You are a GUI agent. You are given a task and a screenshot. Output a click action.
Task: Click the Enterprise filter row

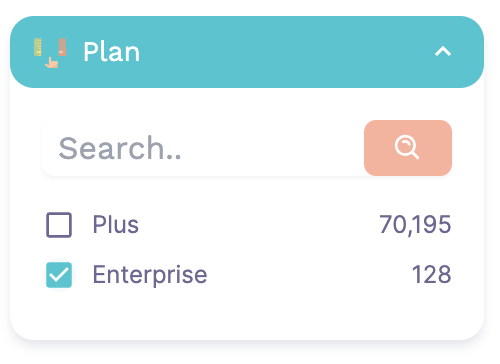point(249,275)
